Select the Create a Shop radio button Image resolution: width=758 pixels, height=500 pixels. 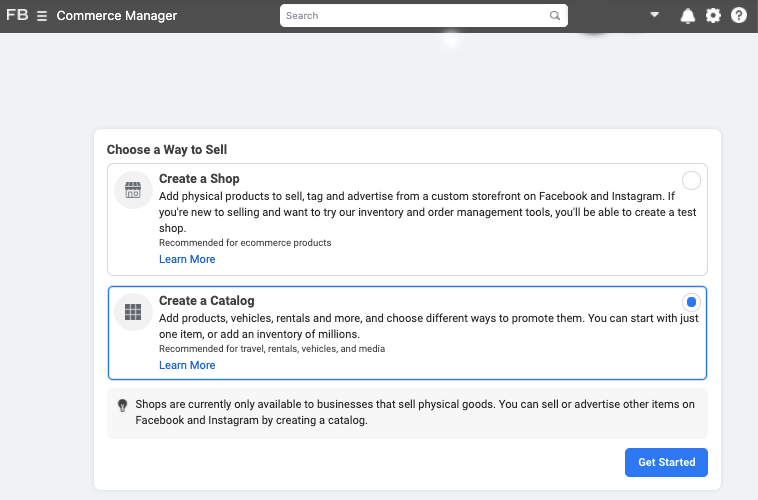pyautogui.click(x=691, y=181)
